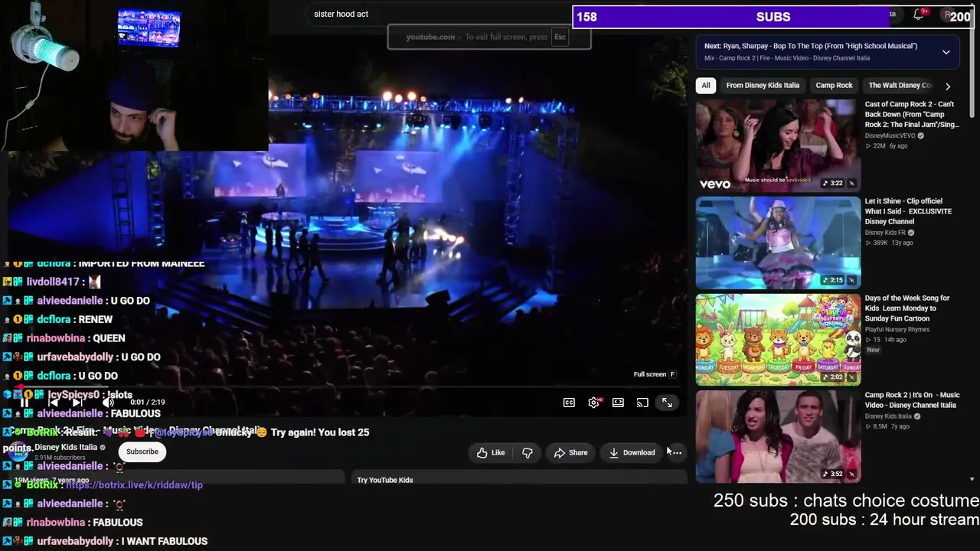This screenshot has height=551, width=980.
Task: Click the title 'Let it Shine - Clip officiel'
Action: tap(908, 211)
